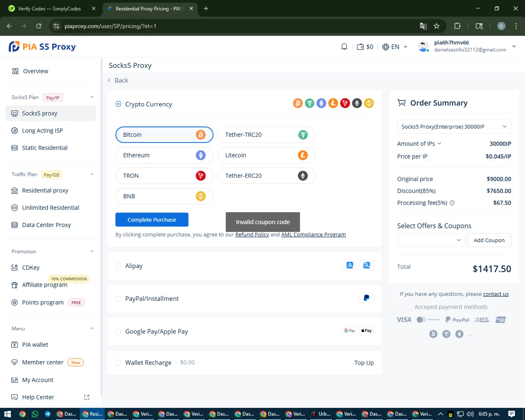
Task: Select PayPal/Installment payment option
Action: (118, 299)
